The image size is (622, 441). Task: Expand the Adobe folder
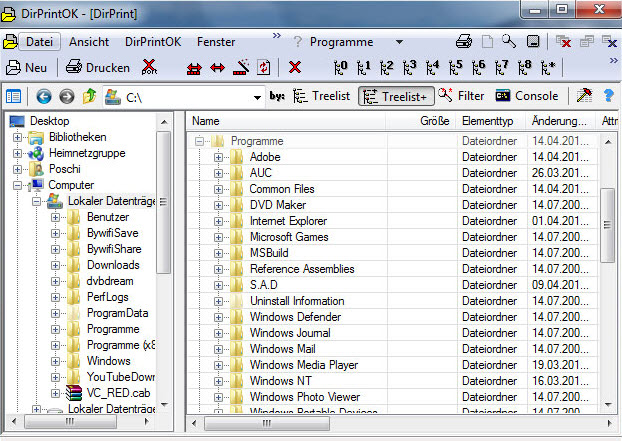218,157
